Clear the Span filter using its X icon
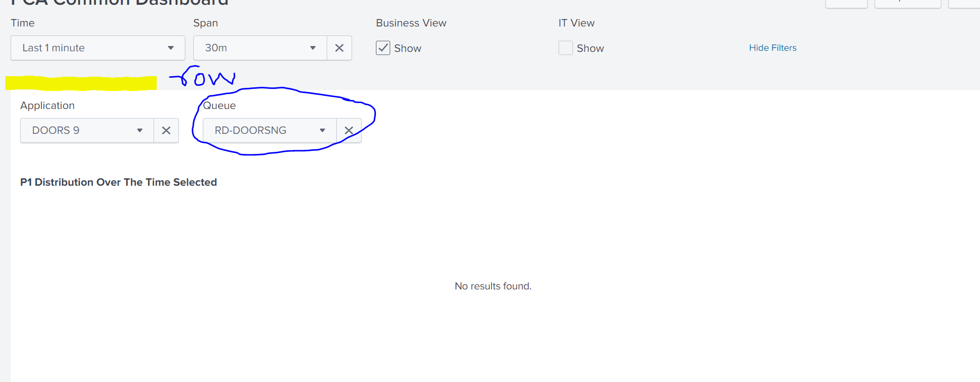The image size is (980, 382). click(x=339, y=48)
